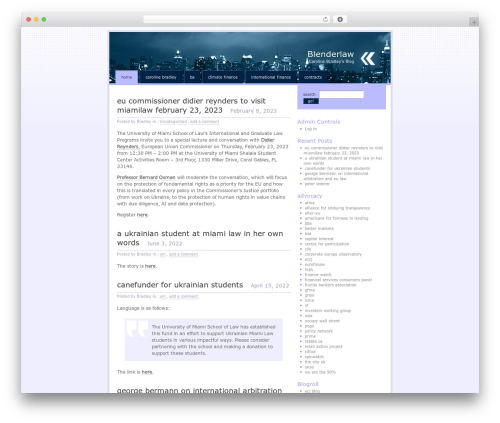Click the americans for fairness in lending link

pos(336,218)
